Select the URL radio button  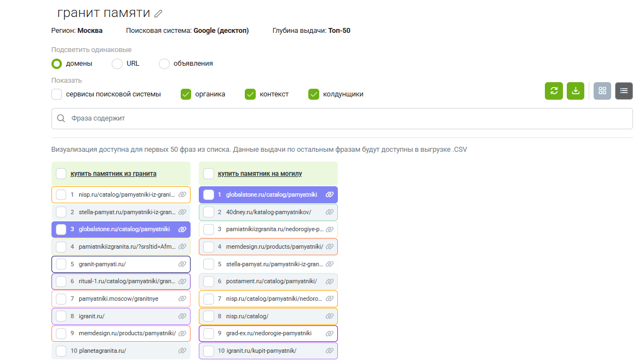click(117, 64)
